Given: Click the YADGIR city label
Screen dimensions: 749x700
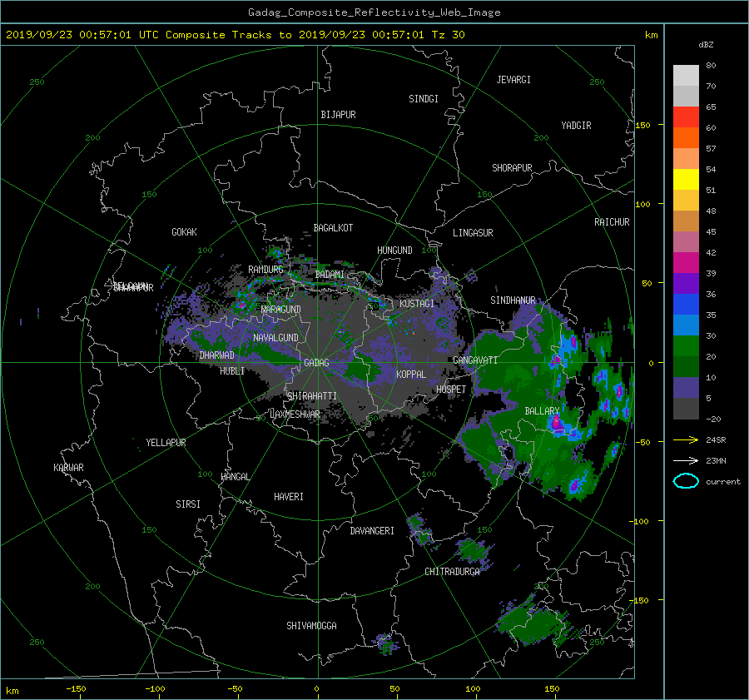Looking at the screenshot, I should (x=577, y=126).
